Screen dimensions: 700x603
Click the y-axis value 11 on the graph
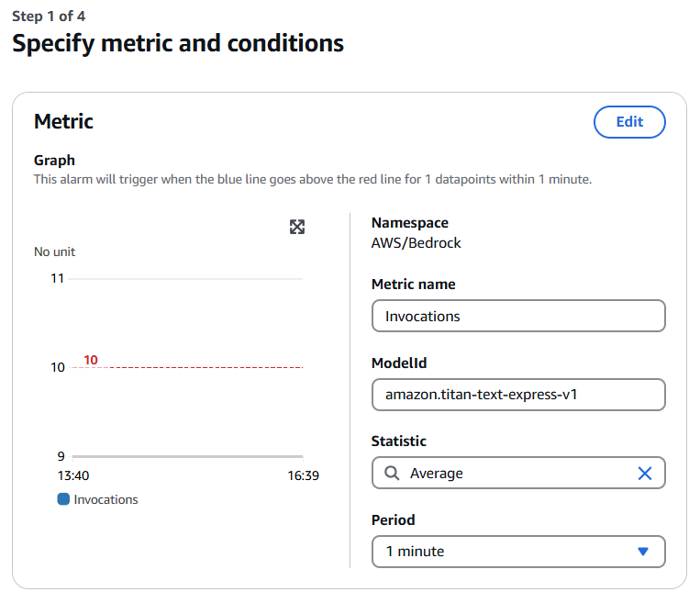(58, 278)
